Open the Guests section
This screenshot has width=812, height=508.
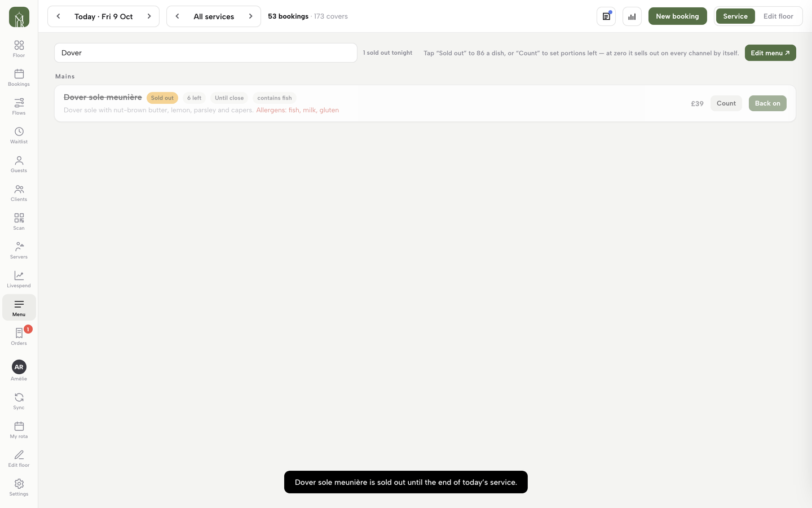click(x=19, y=164)
